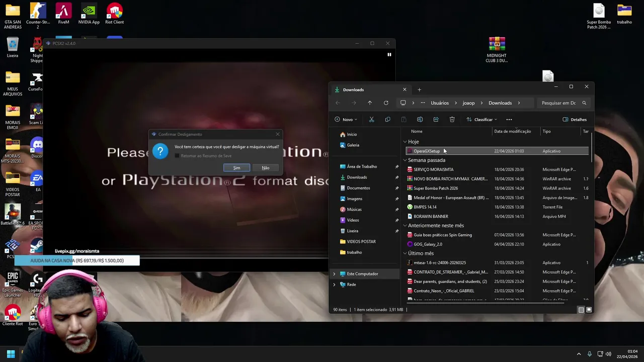Refresh the Downloads folder
The image size is (644, 362).
386,103
